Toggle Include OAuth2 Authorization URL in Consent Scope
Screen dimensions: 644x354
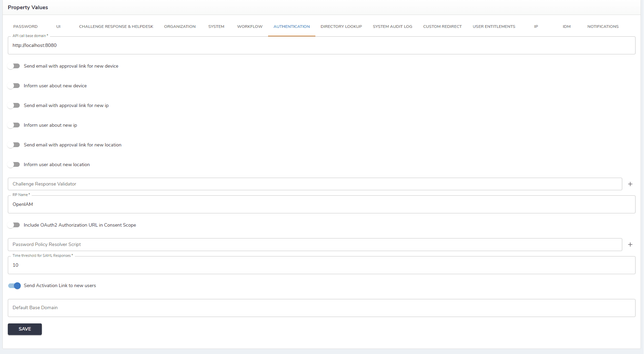tap(14, 225)
